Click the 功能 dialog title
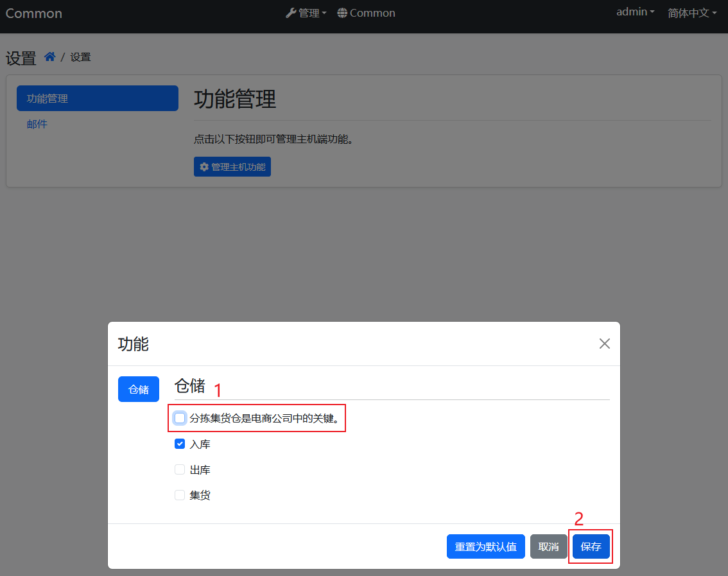 click(134, 344)
